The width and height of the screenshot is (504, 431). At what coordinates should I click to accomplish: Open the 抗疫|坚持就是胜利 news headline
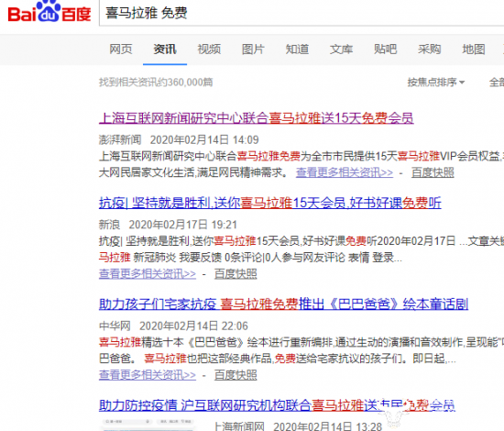(270, 203)
